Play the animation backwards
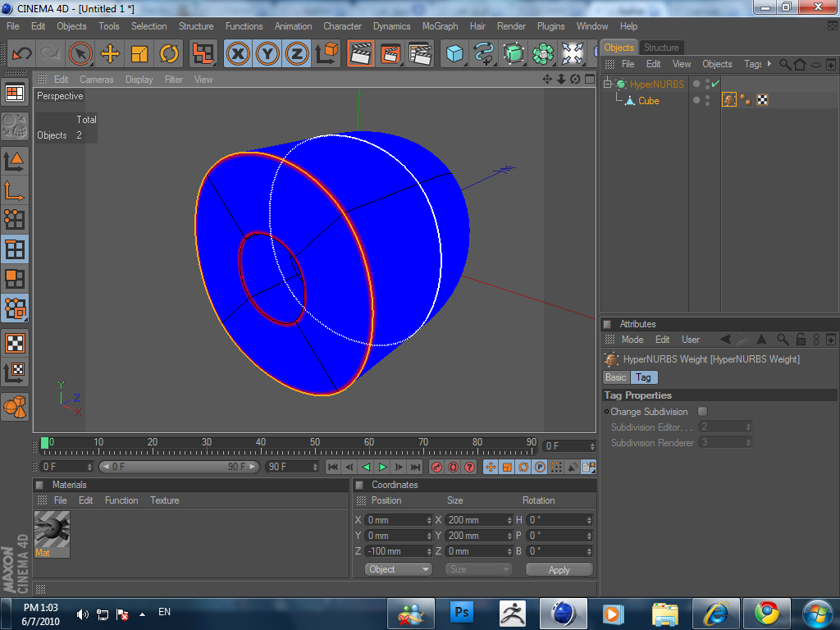This screenshot has height=630, width=840. 367,467
